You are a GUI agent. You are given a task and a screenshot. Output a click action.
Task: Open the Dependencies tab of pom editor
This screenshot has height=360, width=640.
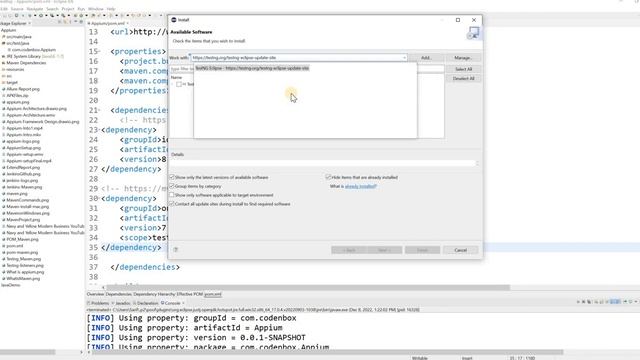[x=119, y=294]
